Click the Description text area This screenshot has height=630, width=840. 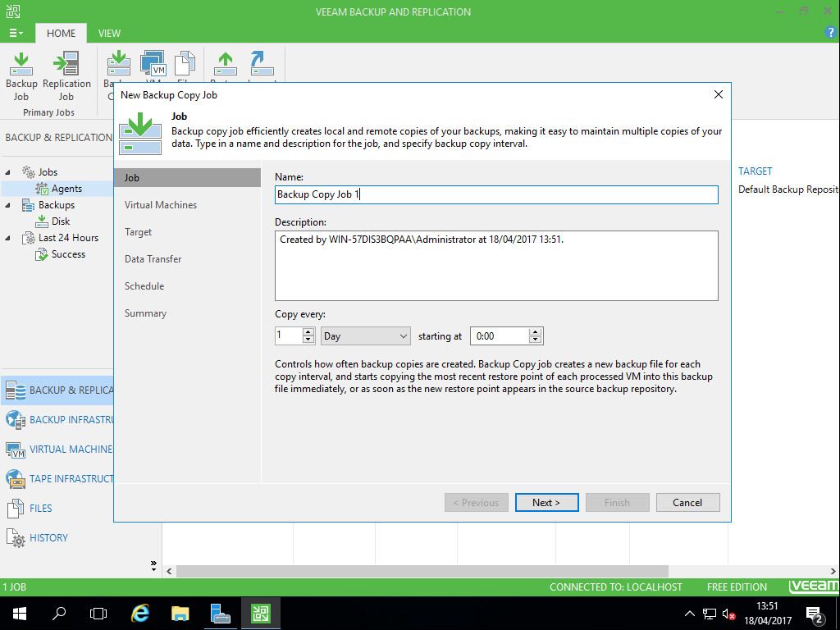496,266
